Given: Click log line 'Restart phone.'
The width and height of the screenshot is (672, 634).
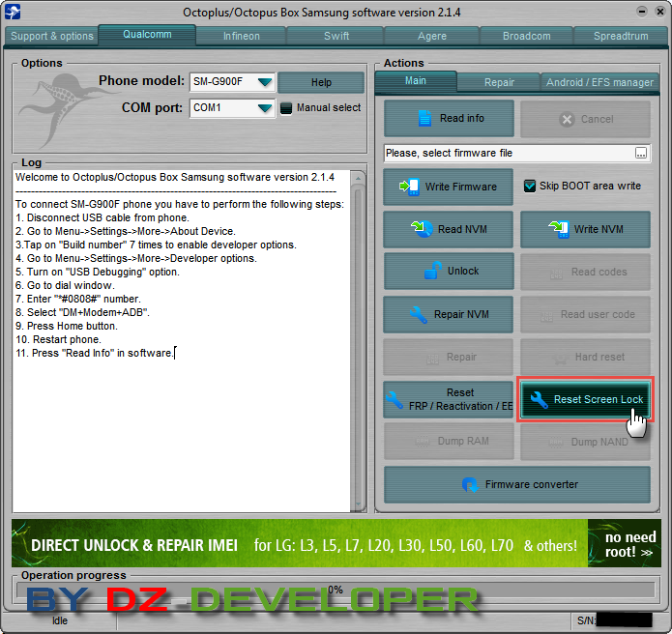Looking at the screenshot, I should [x=58, y=339].
